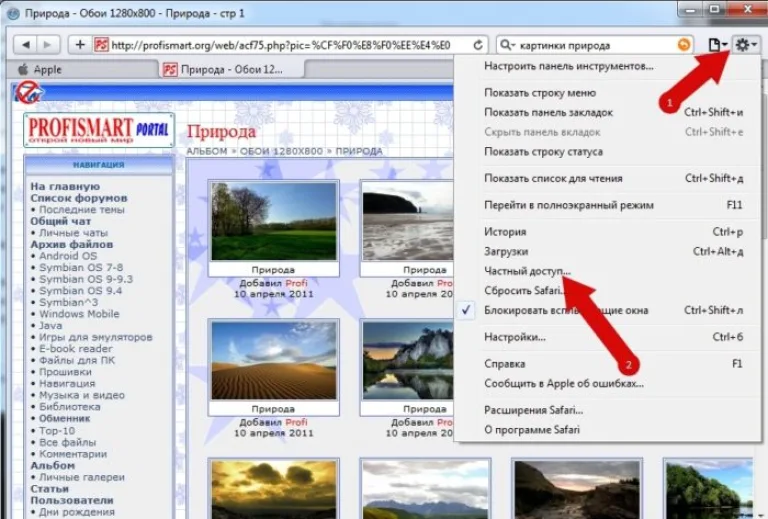Viewport: 768px width, 519px height.
Task: Open the Личные чаты link
Action: point(73,233)
